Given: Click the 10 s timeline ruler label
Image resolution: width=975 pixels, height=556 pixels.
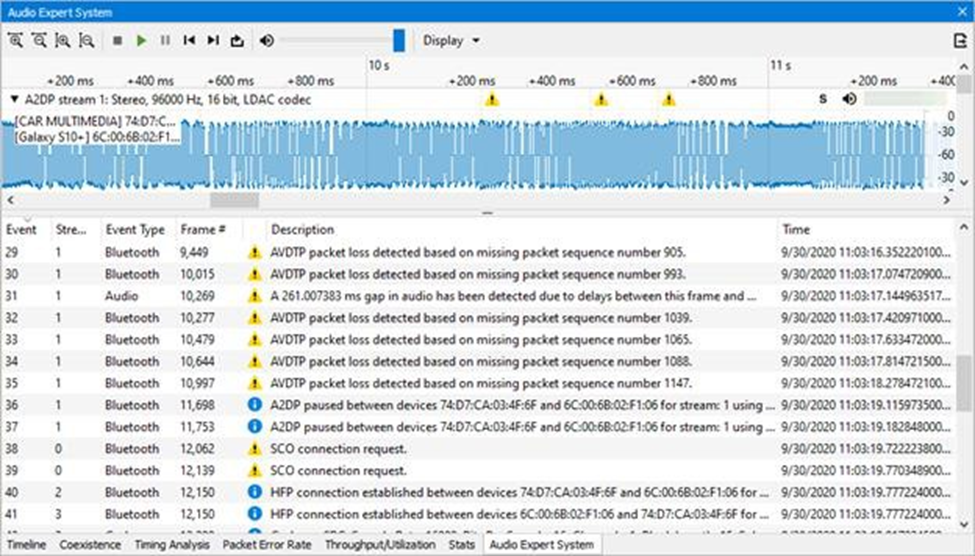Looking at the screenshot, I should tap(379, 65).
